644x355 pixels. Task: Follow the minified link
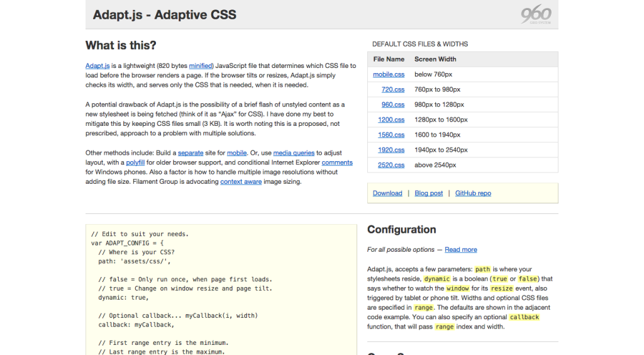[201, 65]
